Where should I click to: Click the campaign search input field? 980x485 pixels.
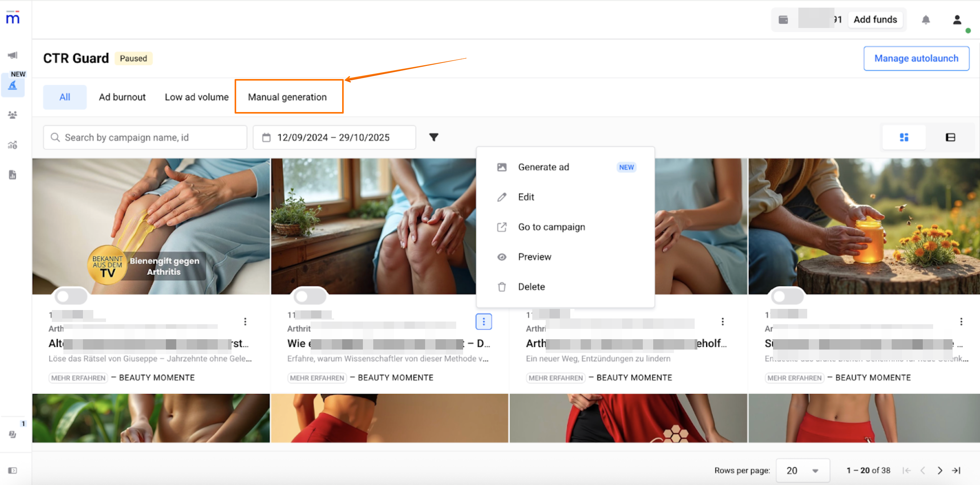pos(145,137)
